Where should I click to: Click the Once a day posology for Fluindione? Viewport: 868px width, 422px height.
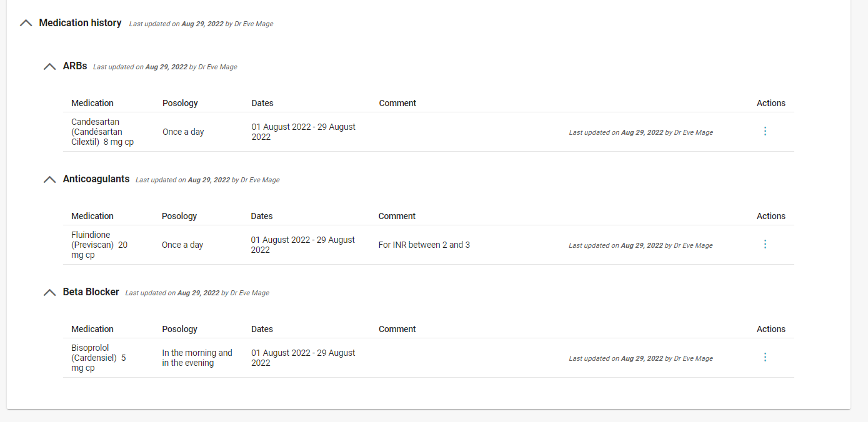[182, 244]
